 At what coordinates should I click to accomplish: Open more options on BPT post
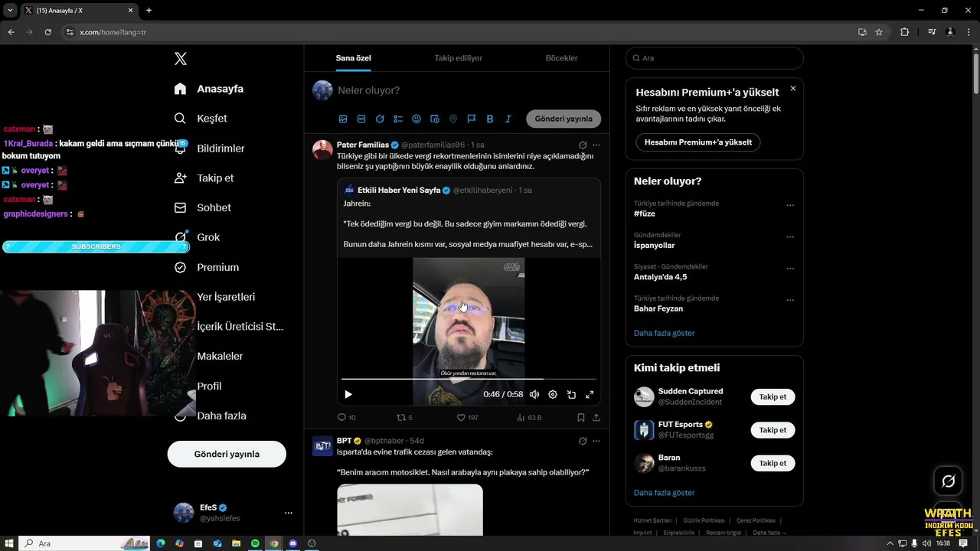click(x=596, y=441)
